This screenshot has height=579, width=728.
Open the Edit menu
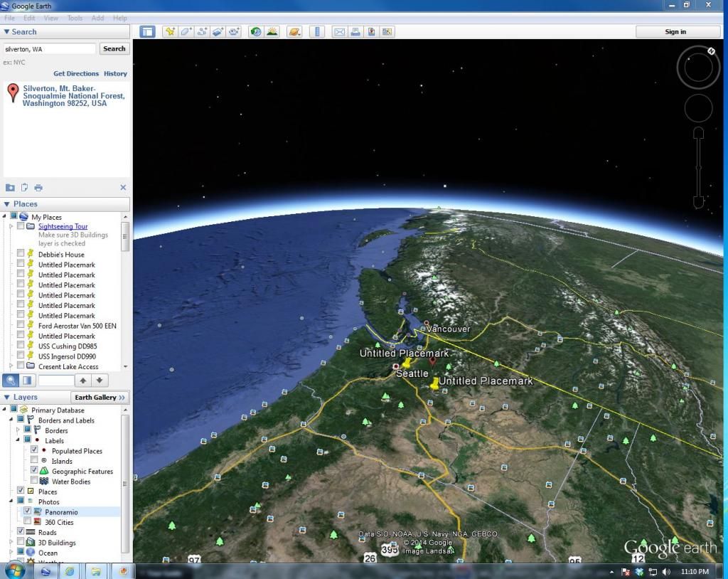coord(29,18)
